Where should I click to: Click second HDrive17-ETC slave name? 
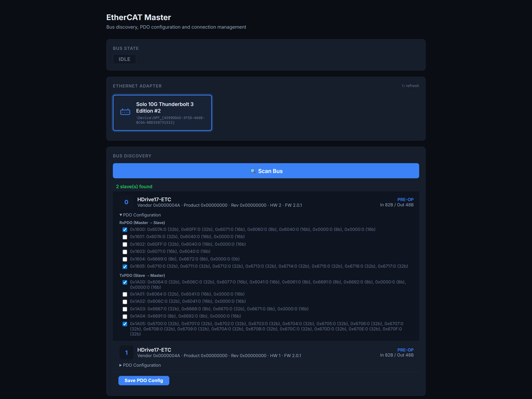154,350
